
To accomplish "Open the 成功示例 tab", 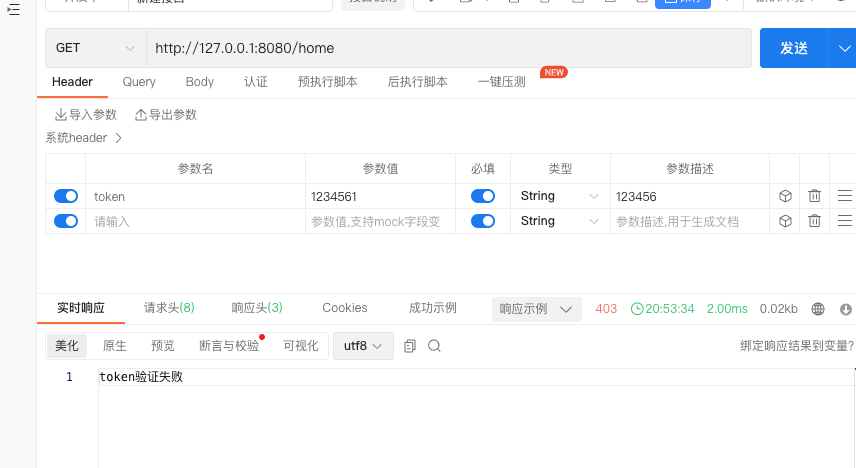I will tap(432, 308).
